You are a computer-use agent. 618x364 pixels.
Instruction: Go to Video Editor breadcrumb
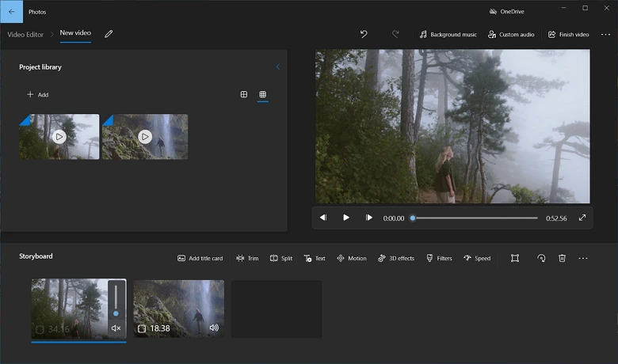25,35
